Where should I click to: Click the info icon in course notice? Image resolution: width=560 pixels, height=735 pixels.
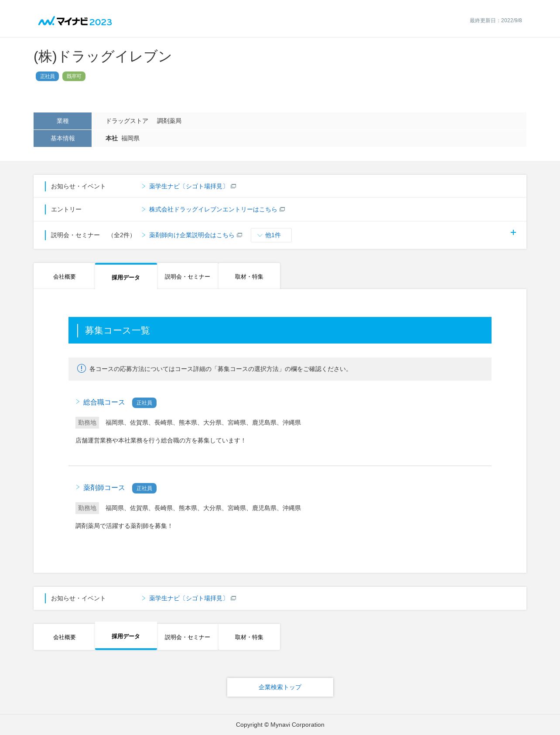82,368
